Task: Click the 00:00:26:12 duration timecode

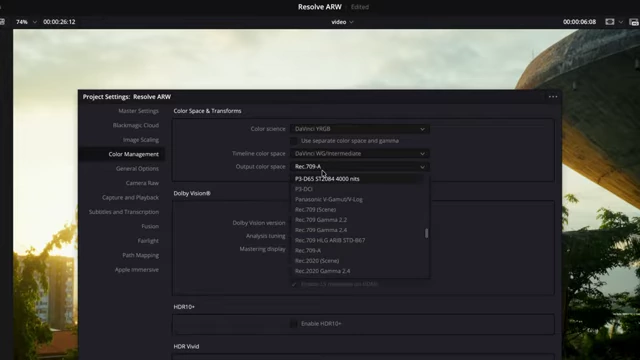Action: (x=59, y=22)
